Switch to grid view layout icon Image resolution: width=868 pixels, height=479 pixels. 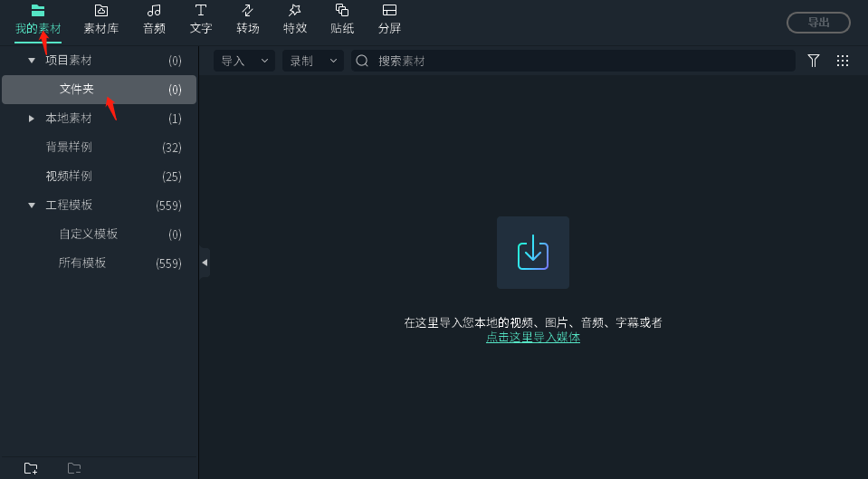(843, 61)
